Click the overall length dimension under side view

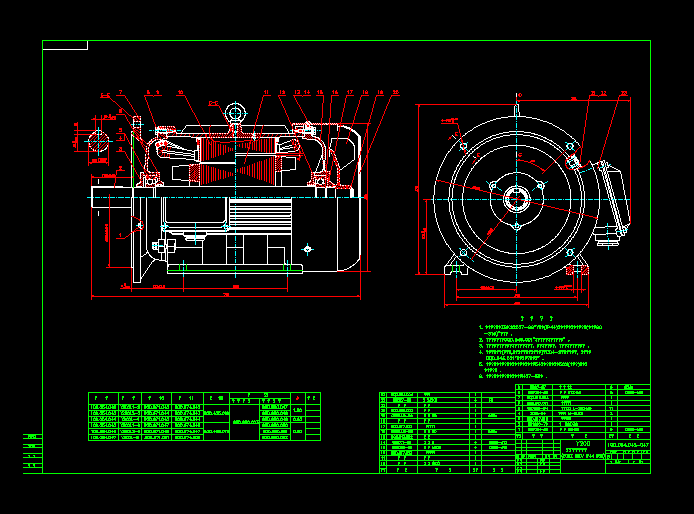pyautogui.click(x=226, y=295)
